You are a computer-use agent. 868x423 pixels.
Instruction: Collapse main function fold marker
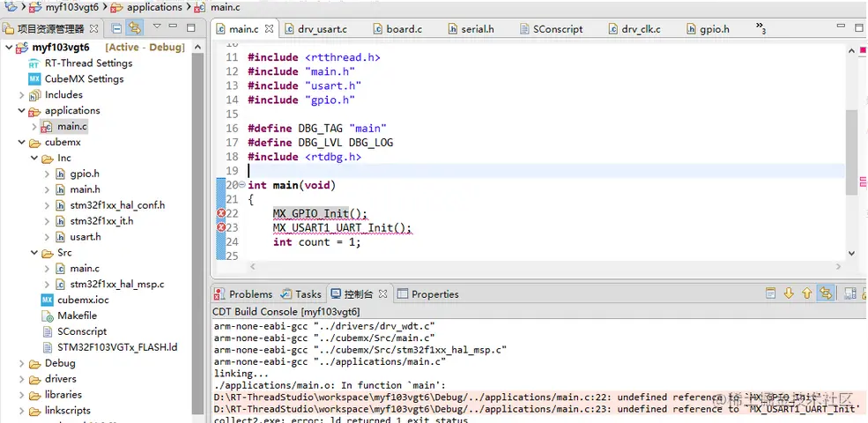[x=242, y=185]
